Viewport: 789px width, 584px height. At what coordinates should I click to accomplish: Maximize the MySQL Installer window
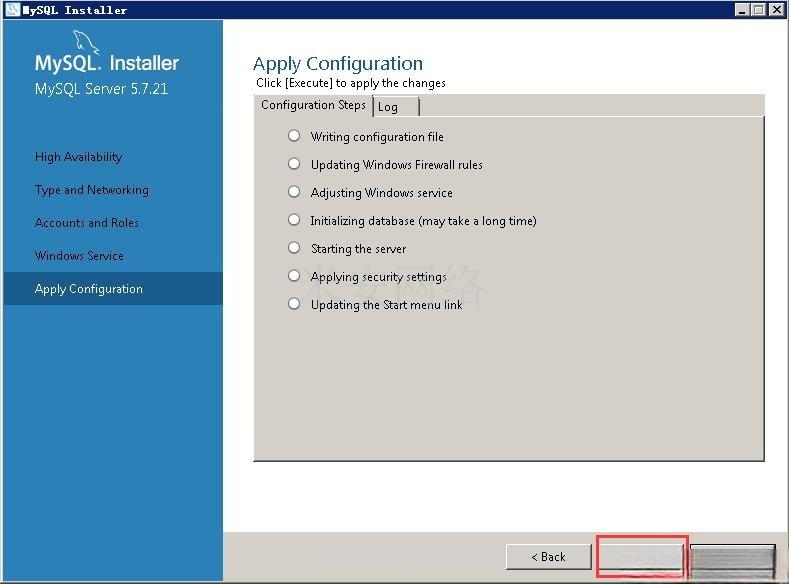(759, 10)
